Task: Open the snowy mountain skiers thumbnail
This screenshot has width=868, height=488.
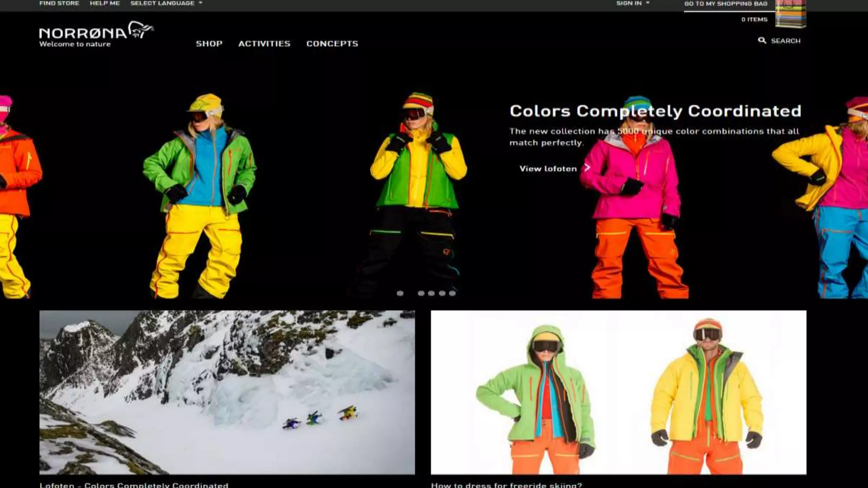Action: [227, 392]
